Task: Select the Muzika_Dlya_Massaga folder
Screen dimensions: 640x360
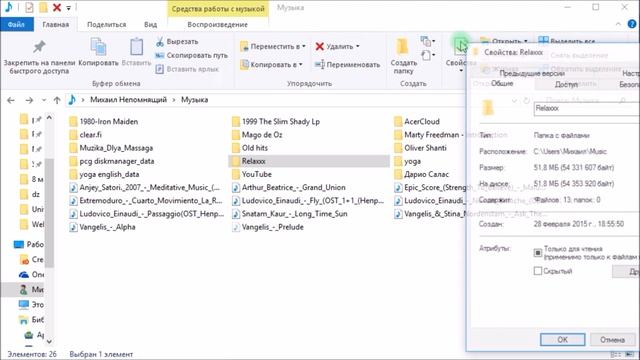Action: 111,148
